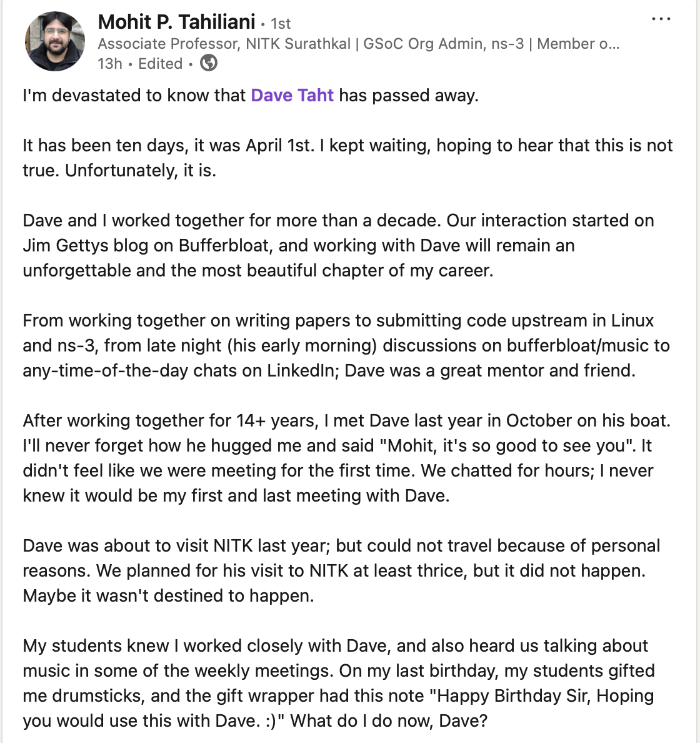Click the 'unforgettable and the most beautiful chapter' line
Screen dimensions: 700x743
pos(258,271)
